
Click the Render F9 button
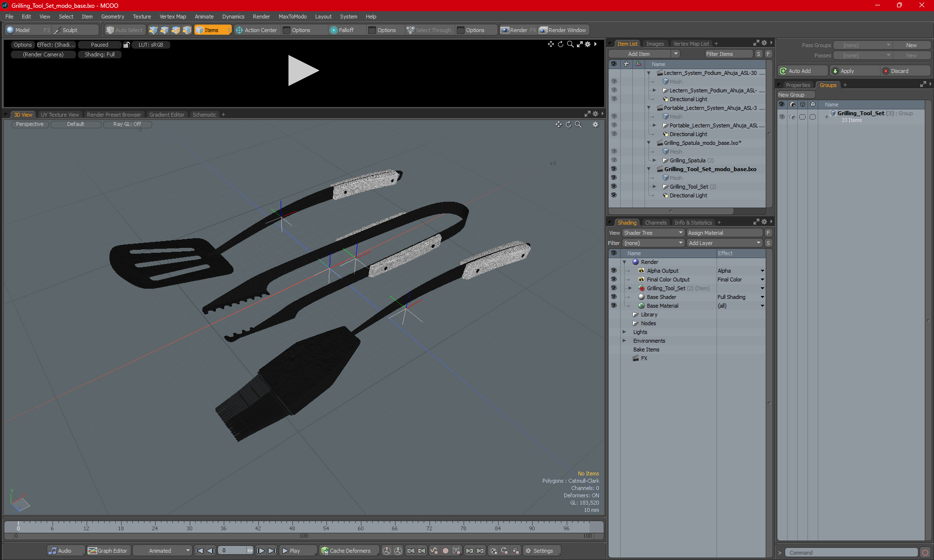[x=518, y=30]
